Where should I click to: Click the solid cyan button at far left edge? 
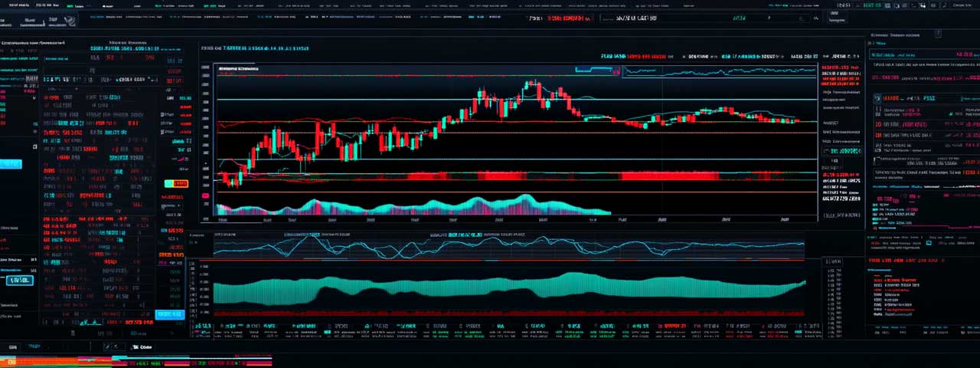tap(11, 163)
